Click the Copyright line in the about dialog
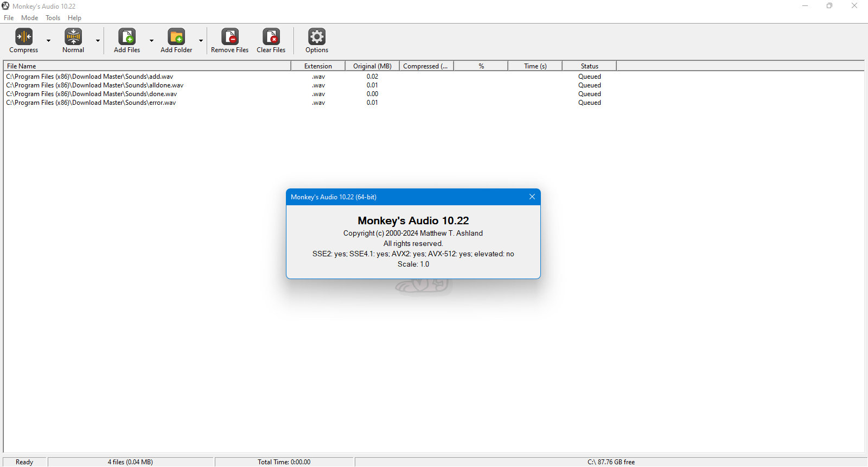 pyautogui.click(x=413, y=233)
